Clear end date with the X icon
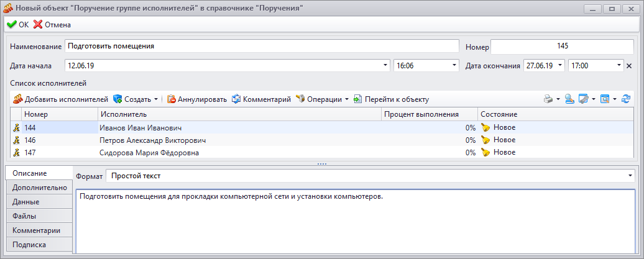Viewport: 644px width, 259px height. click(x=629, y=66)
